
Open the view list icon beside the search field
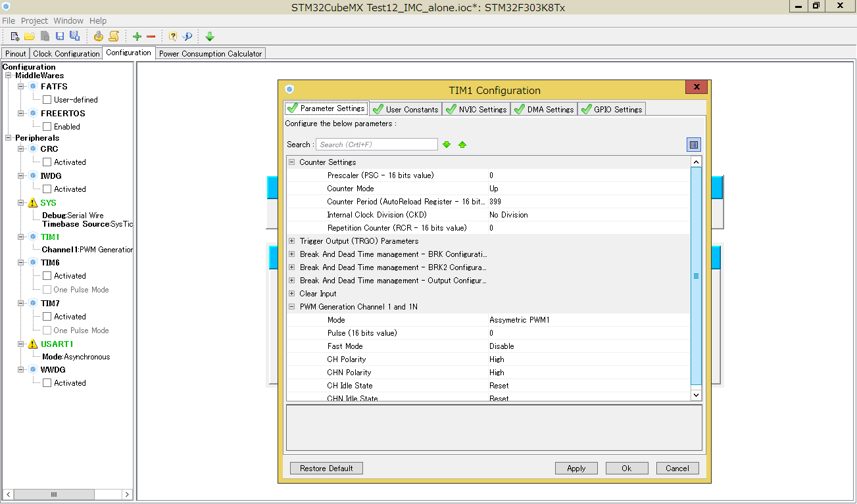coord(695,144)
